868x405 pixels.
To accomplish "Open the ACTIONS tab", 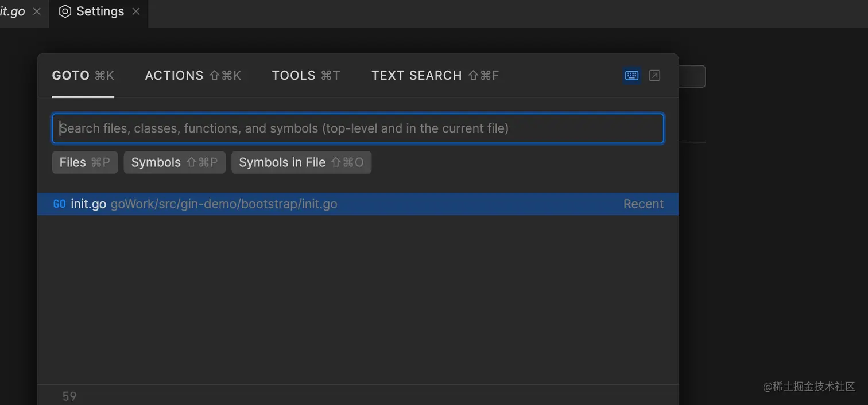I will tap(193, 76).
